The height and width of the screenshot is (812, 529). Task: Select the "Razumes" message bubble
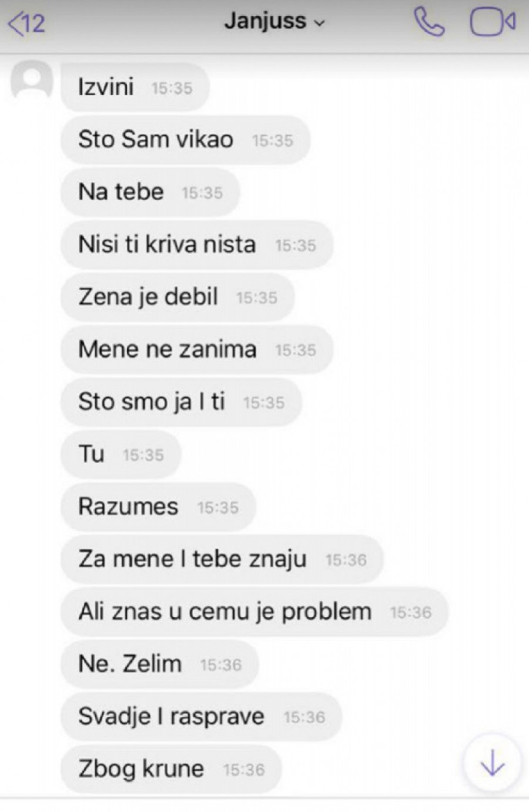[158, 506]
